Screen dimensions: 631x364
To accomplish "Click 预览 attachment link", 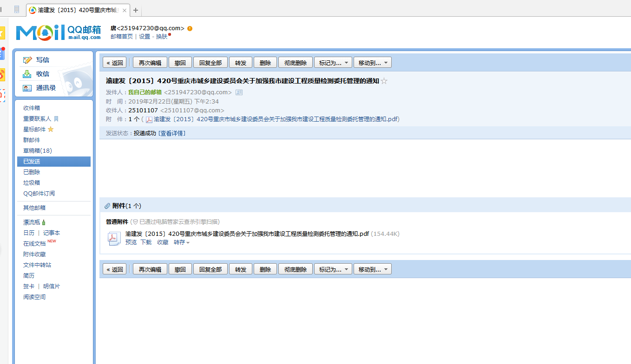I will click(x=131, y=242).
